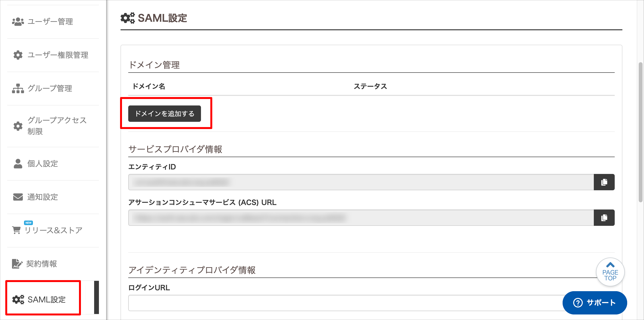Copy the エンティティID value
644x320 pixels.
point(604,182)
